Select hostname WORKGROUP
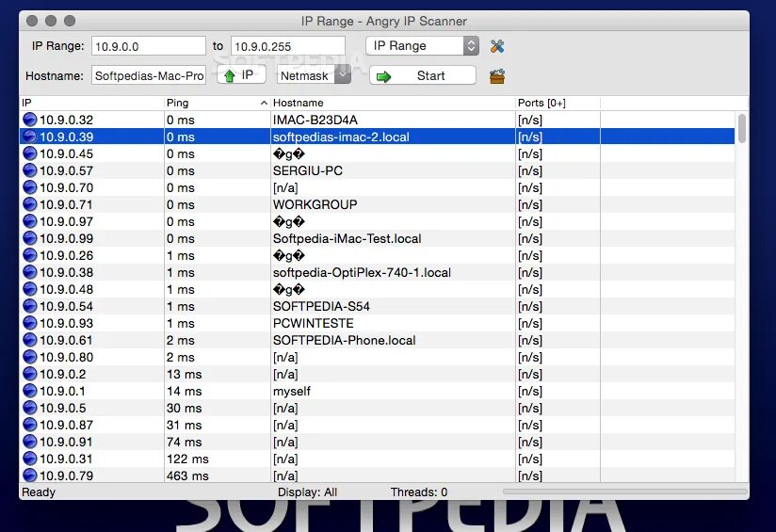 pyautogui.click(x=315, y=204)
